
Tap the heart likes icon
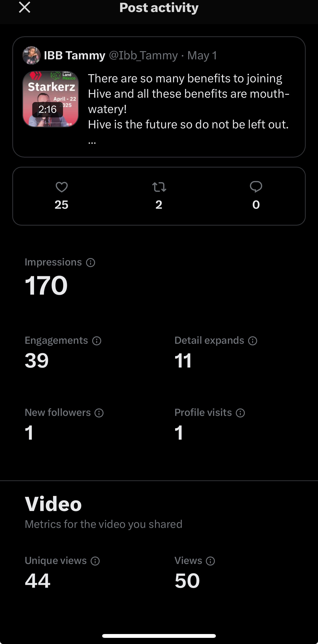tap(62, 187)
